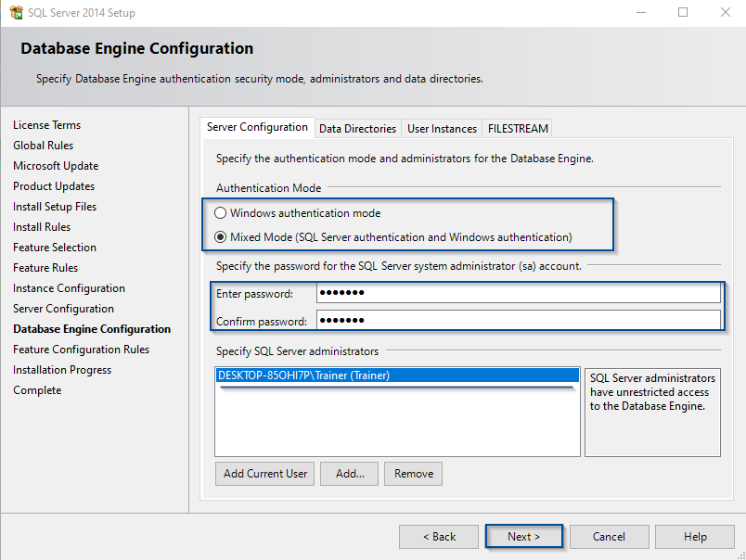Screen dimensions: 746x560
Task: Select Windows authentication mode radio button
Action: point(221,212)
